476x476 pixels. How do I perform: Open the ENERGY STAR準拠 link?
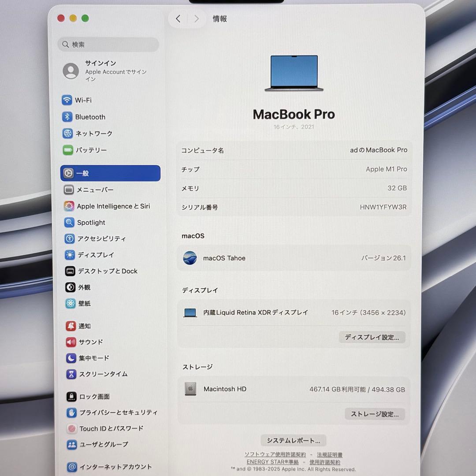(x=273, y=462)
